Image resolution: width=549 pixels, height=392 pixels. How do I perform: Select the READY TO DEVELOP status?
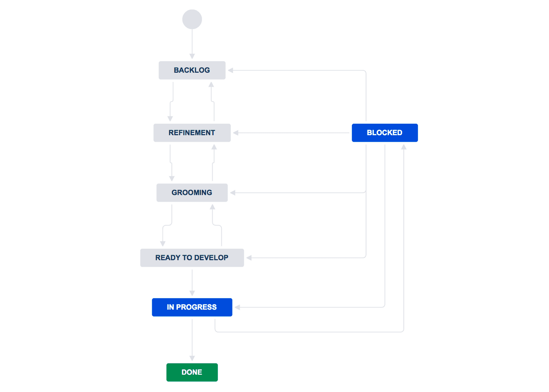192,258
